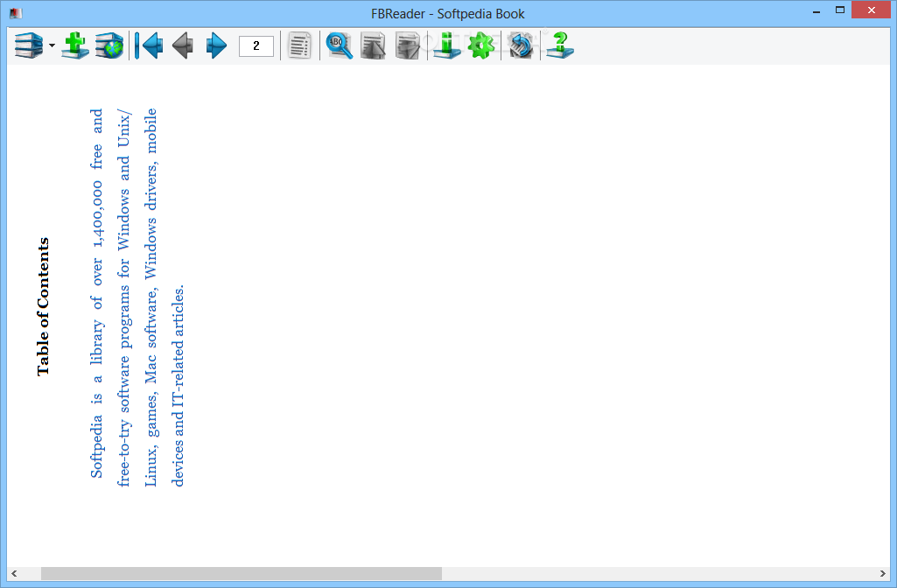Viewport: 897px width, 588px height.
Task: Go back with the gray left arrow
Action: point(183,45)
